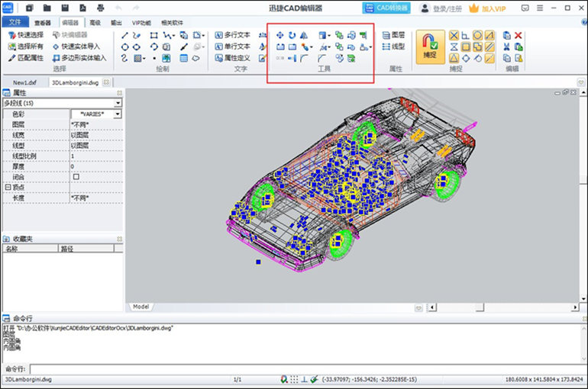Open the 图层 layers tool
The width and height of the screenshot is (588, 389).
[x=393, y=35]
